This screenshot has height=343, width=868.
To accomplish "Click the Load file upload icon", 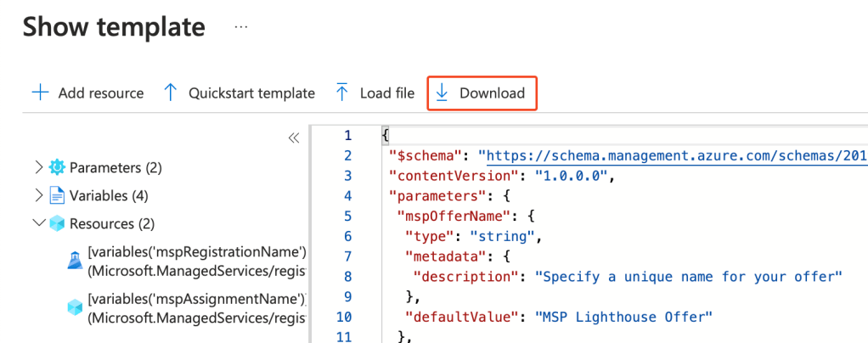I will pyautogui.click(x=341, y=93).
